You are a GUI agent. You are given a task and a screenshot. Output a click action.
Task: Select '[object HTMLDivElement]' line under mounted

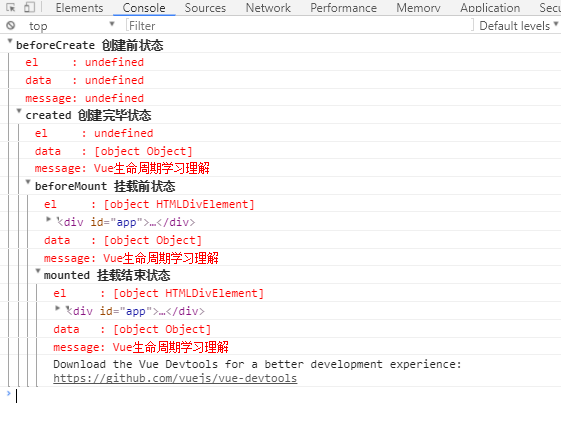pyautogui.click(x=158, y=293)
